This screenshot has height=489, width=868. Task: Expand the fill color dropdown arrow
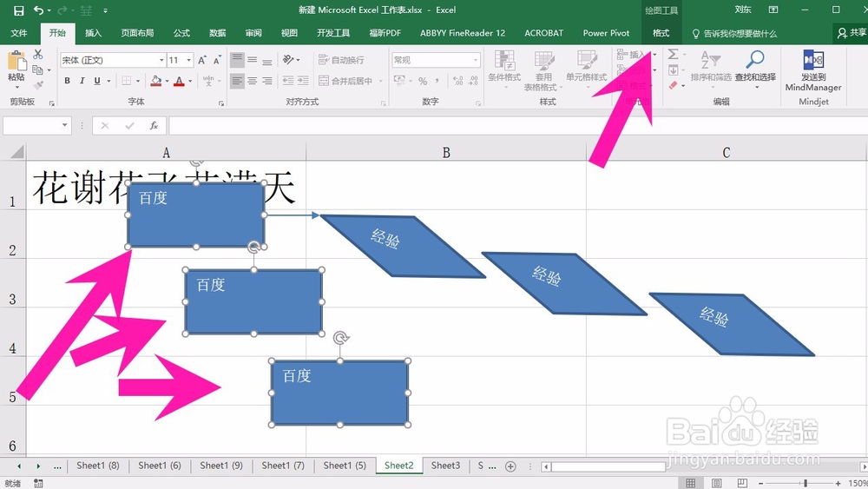pyautogui.click(x=167, y=82)
